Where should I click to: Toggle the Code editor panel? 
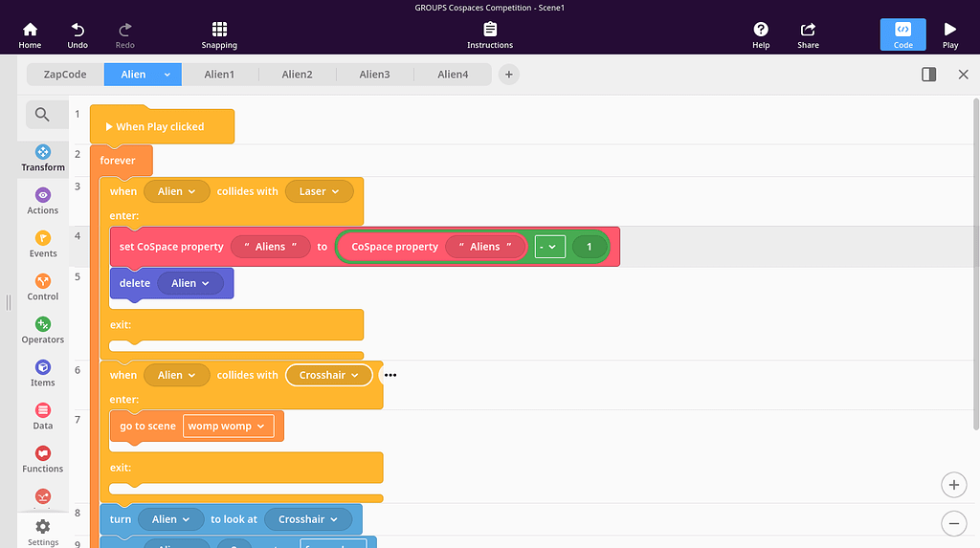[902, 34]
